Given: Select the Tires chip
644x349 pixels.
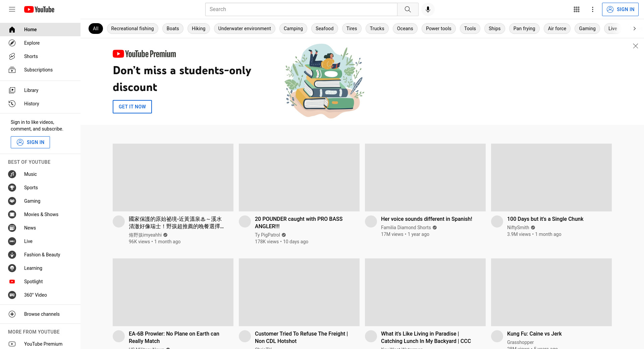Looking at the screenshot, I should click(352, 29).
